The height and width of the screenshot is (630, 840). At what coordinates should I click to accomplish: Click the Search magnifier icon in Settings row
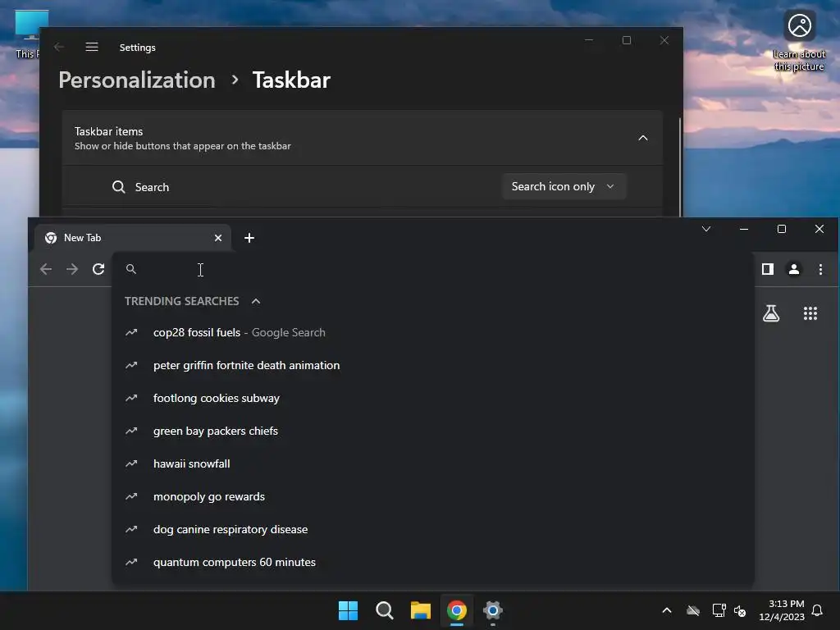click(x=118, y=187)
